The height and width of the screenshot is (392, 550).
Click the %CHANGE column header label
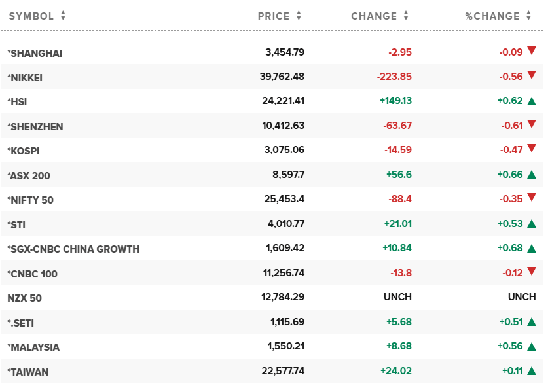(x=492, y=16)
